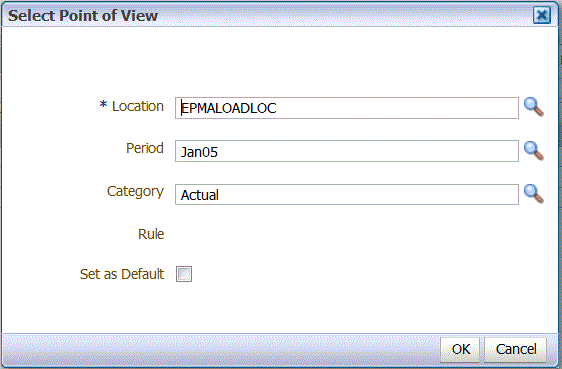Open the Period lookup magnifier icon
Screen dimensions: 562x369
pyautogui.click(x=534, y=151)
